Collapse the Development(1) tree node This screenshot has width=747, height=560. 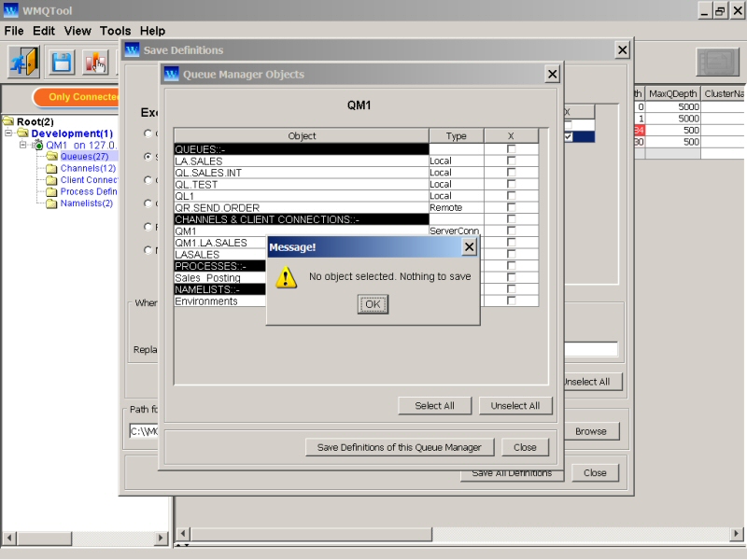coord(8,133)
